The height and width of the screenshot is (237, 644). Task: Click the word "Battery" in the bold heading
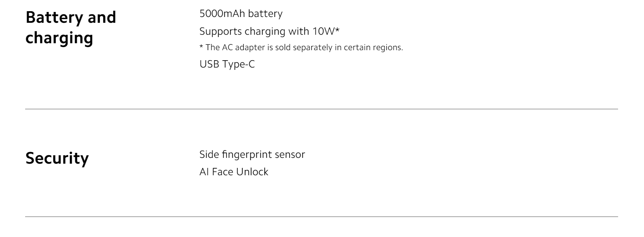pos(54,17)
